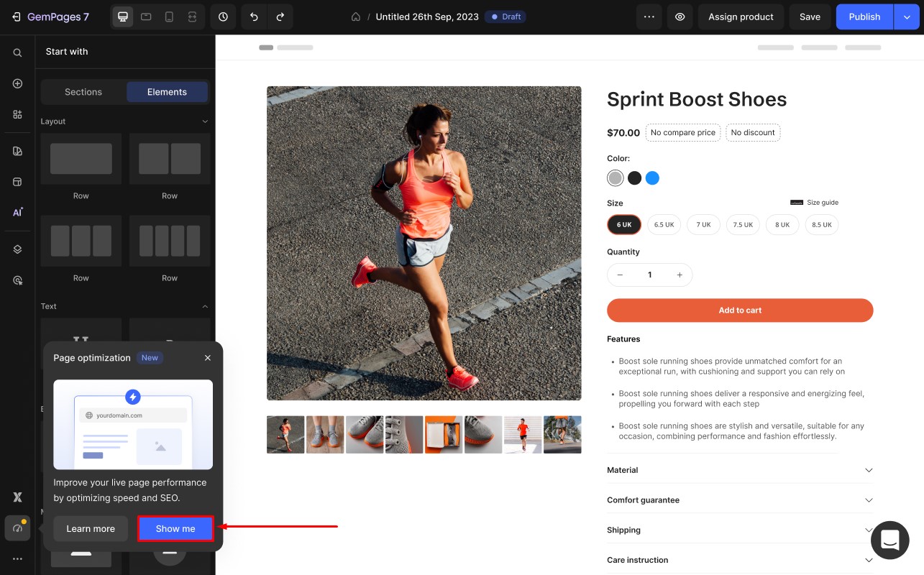
Task: Choose the blue color variant
Action: click(653, 178)
